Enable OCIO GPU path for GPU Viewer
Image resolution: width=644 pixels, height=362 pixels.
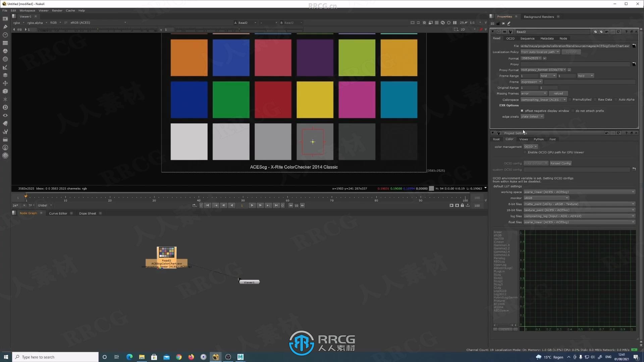[x=525, y=152]
